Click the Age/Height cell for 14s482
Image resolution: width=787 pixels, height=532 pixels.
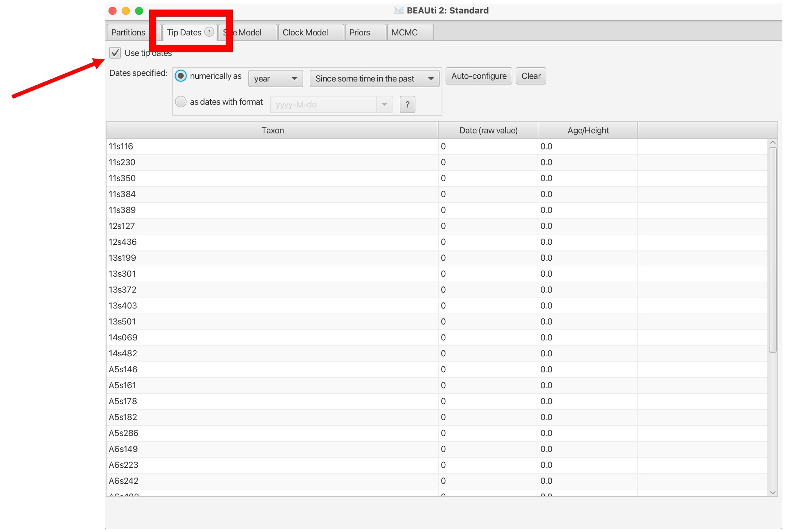click(588, 353)
